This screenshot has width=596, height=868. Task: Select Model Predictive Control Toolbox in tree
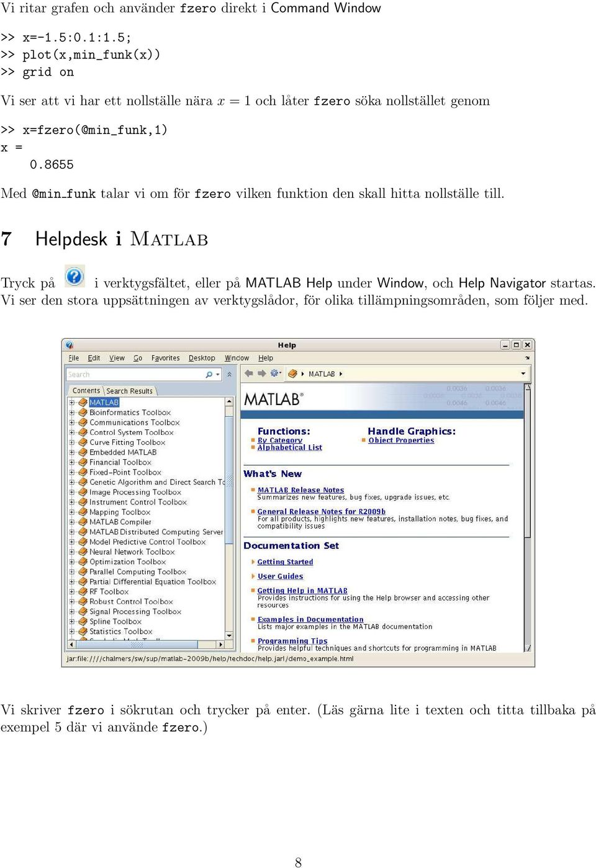click(148, 542)
